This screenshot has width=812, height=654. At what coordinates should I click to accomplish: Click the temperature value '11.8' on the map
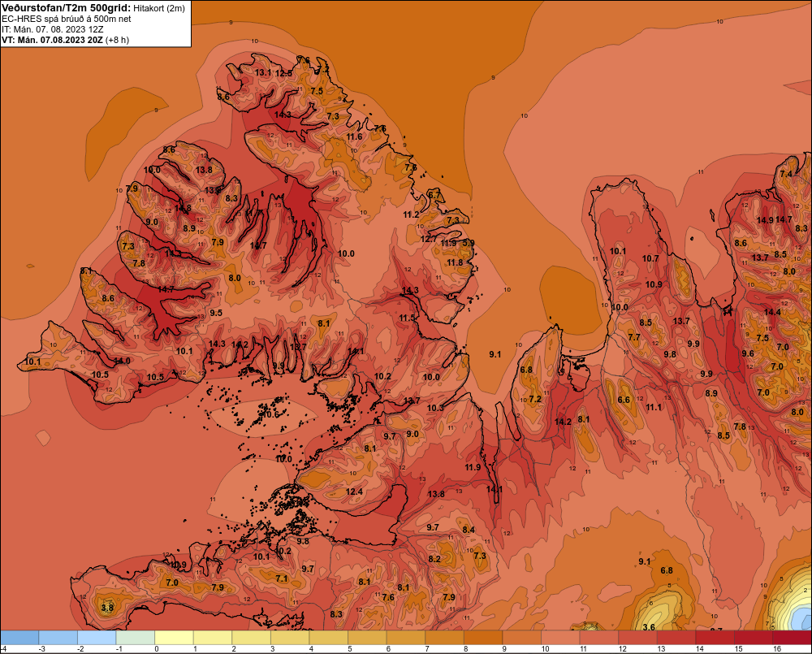(455, 262)
